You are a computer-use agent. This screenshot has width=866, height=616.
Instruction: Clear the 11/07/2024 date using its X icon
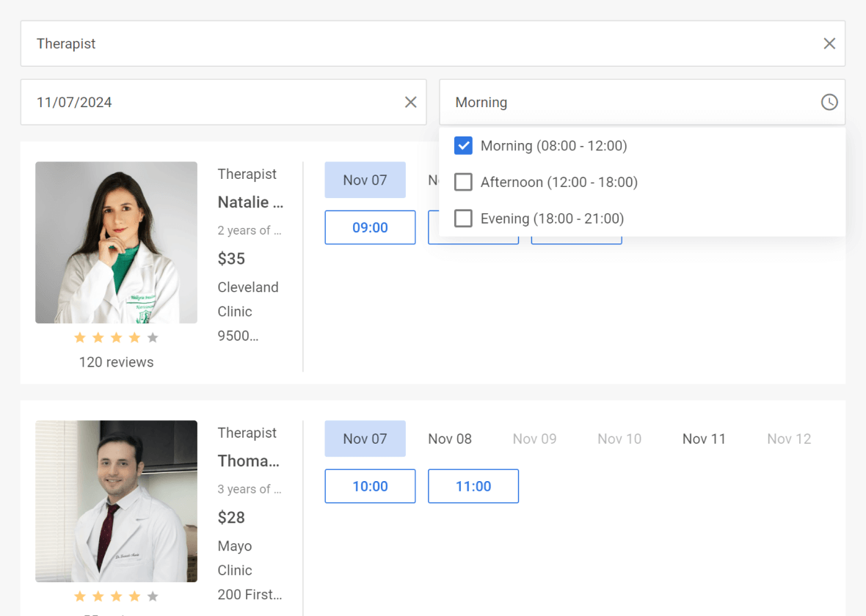tap(410, 102)
